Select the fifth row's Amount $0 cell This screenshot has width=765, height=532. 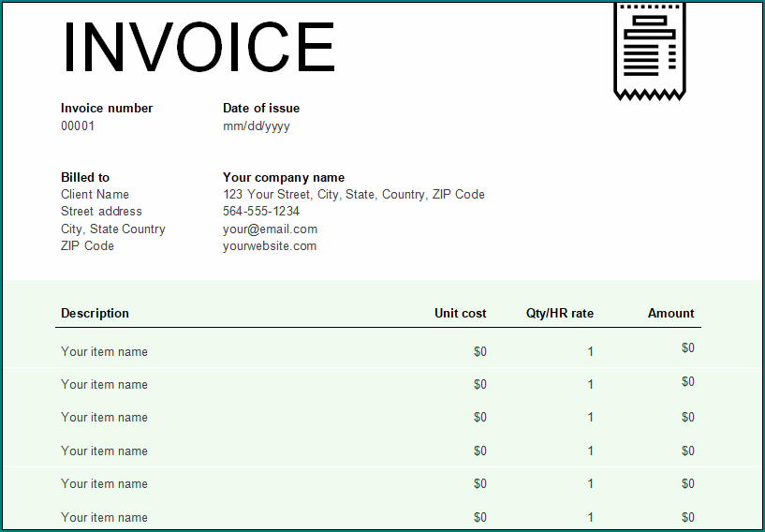pyautogui.click(x=688, y=483)
